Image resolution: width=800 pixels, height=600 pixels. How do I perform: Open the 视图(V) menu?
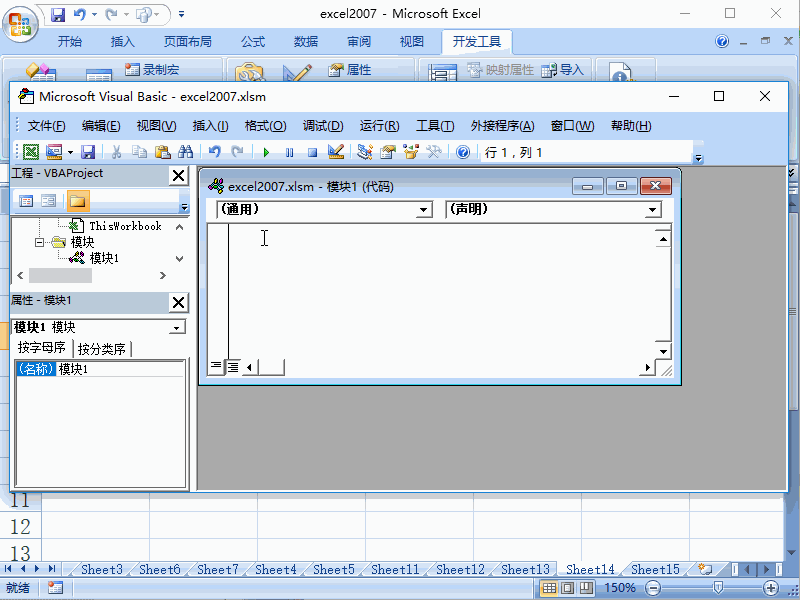156,126
